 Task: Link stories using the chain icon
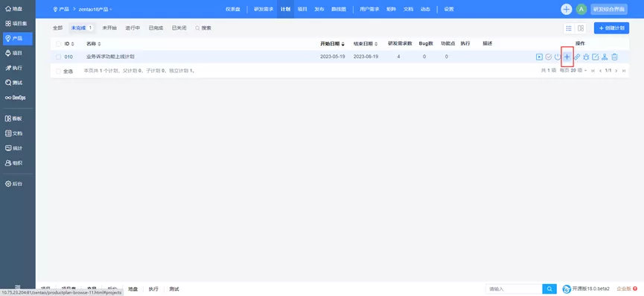click(577, 57)
